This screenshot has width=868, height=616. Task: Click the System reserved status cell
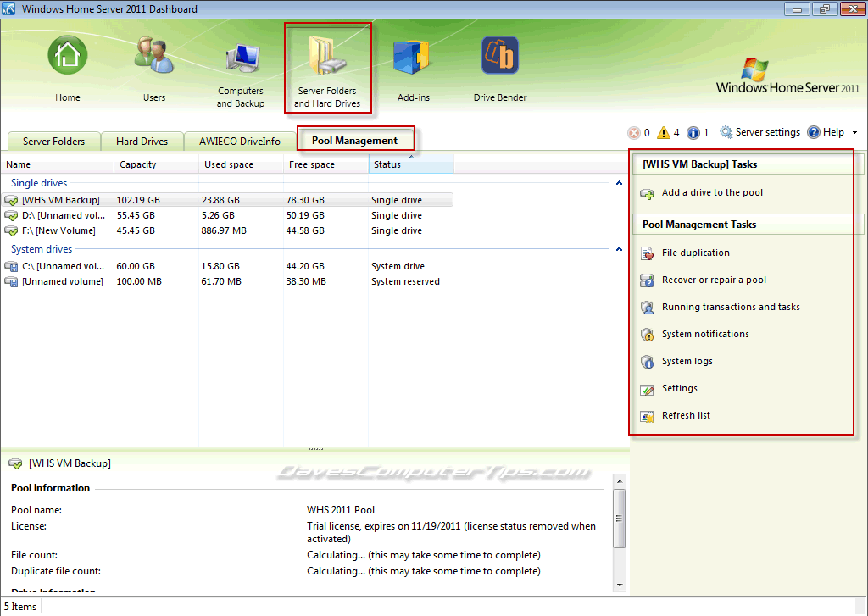(405, 281)
